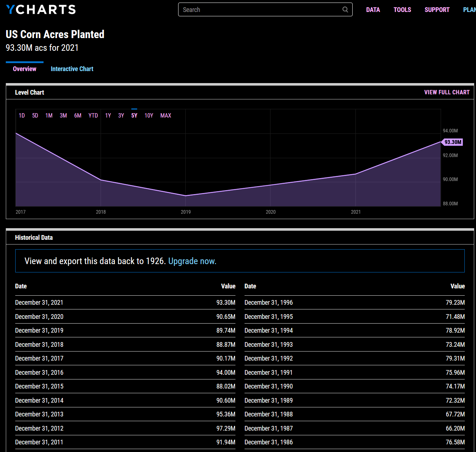Click the December 31, 1986 date
This screenshot has height=452, width=476.
(x=268, y=442)
